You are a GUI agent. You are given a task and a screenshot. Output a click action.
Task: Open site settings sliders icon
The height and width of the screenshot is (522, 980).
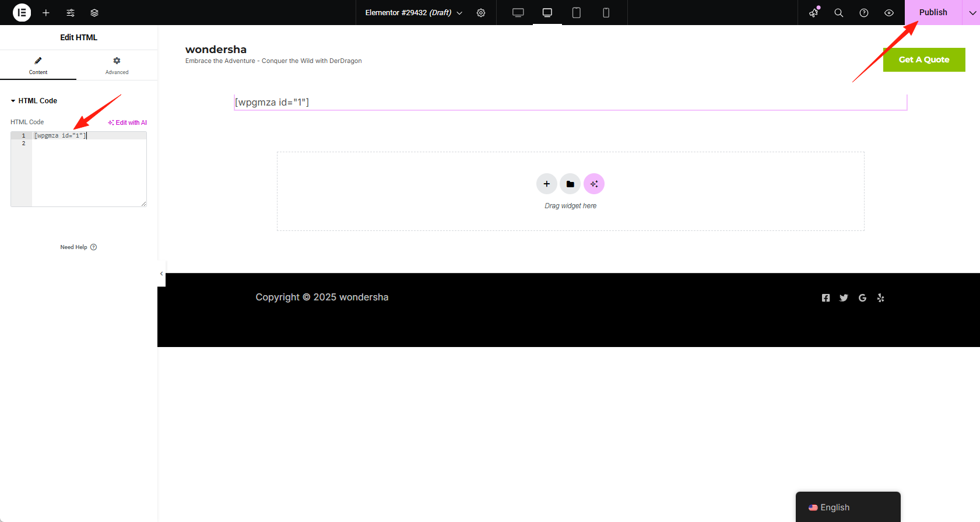point(71,13)
